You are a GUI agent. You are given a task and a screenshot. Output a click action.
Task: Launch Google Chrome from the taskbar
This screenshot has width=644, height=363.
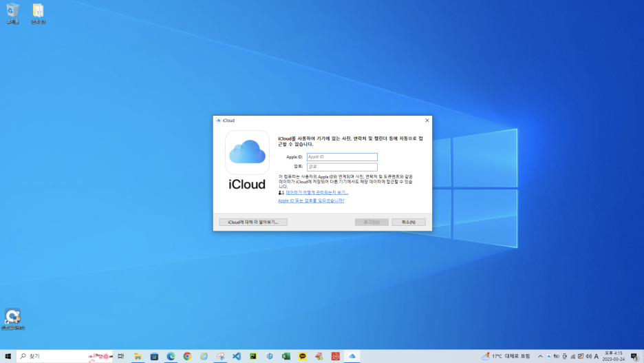pyautogui.click(x=187, y=356)
